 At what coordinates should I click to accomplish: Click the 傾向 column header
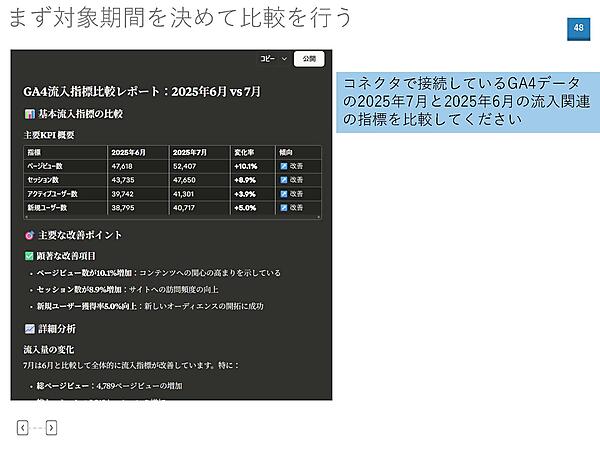click(286, 152)
